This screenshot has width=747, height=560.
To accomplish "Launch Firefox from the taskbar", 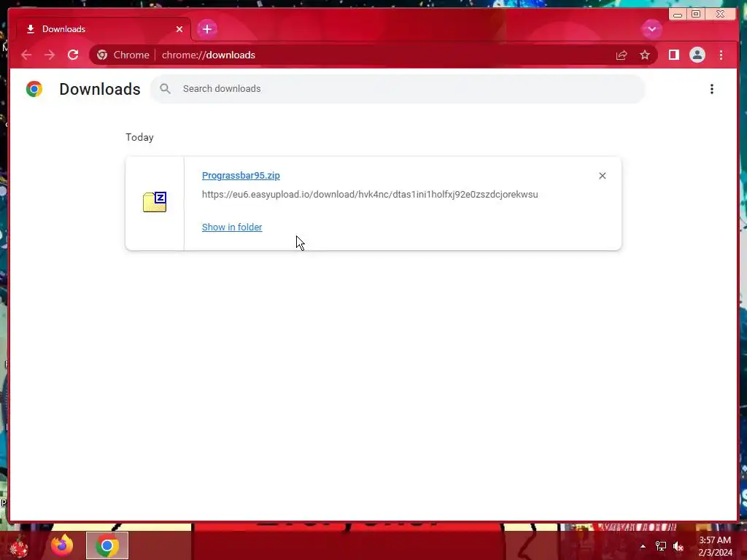I will tap(62, 545).
